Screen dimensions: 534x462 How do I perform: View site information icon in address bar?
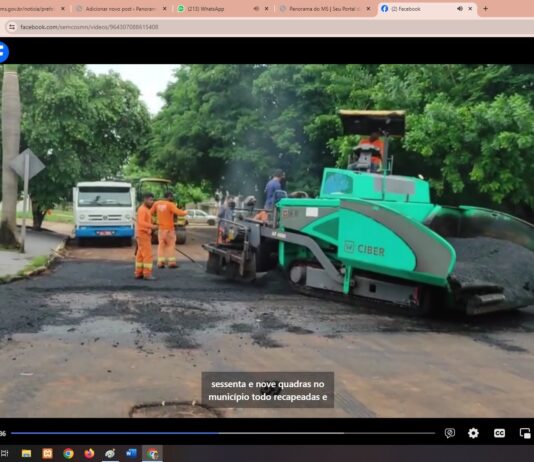pyautogui.click(x=12, y=27)
